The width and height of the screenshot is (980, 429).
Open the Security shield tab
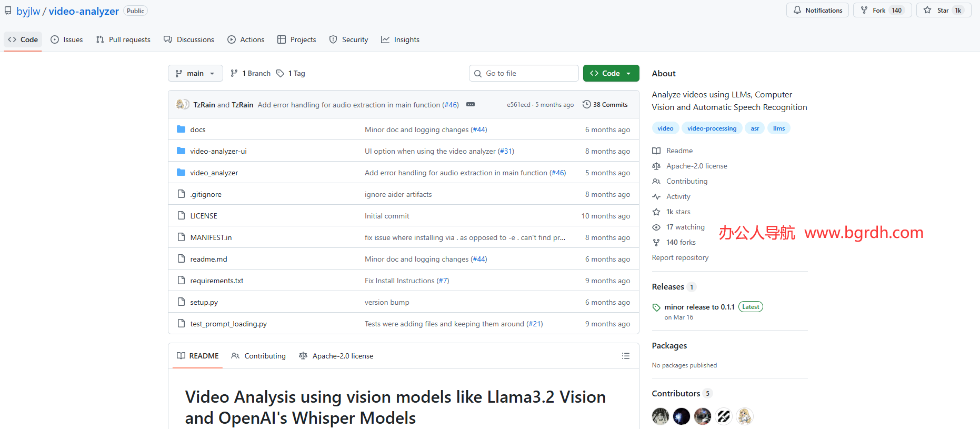[x=348, y=40]
